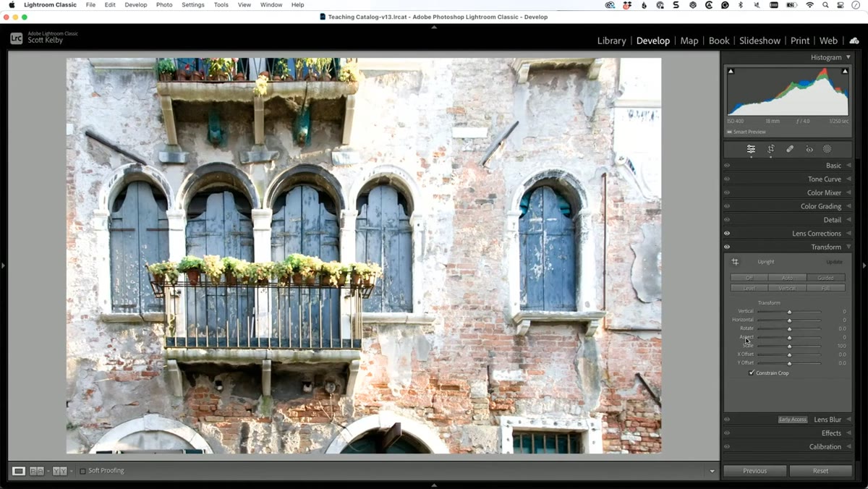Click Upright Vertical button
This screenshot has height=489, width=868.
pos(788,288)
